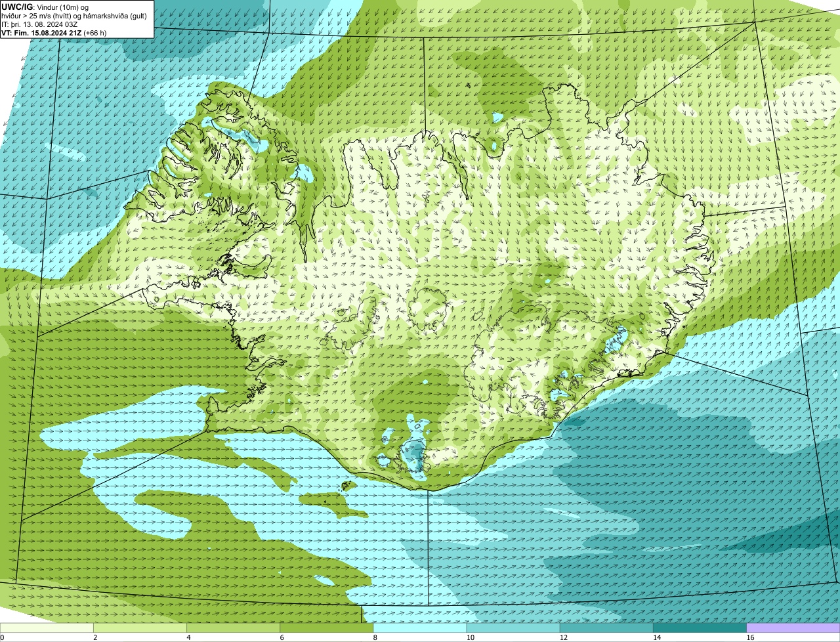Click the legend scale label '6'
Image resolution: width=840 pixels, height=642 pixels.
click(282, 637)
